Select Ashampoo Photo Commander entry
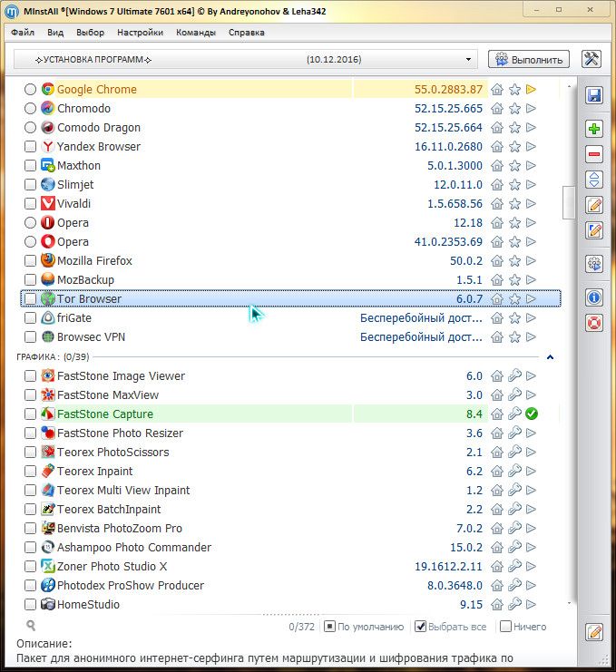The image size is (616, 672). [x=290, y=547]
